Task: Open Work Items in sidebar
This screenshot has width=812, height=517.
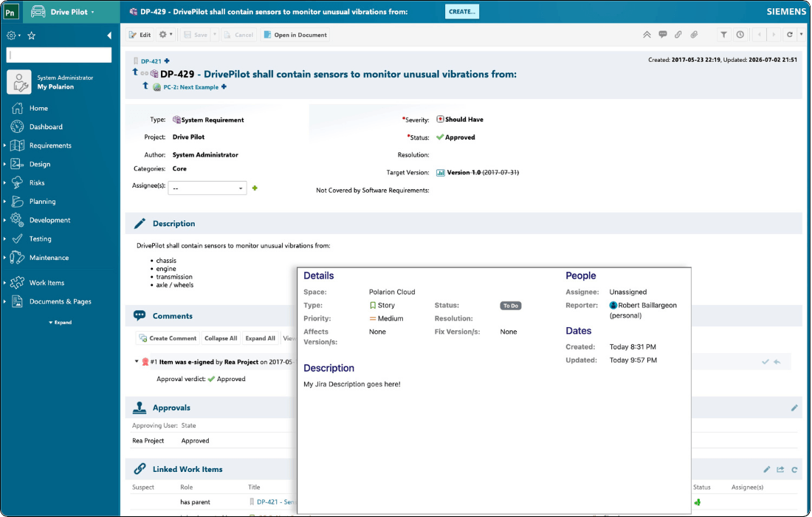Action: point(47,283)
